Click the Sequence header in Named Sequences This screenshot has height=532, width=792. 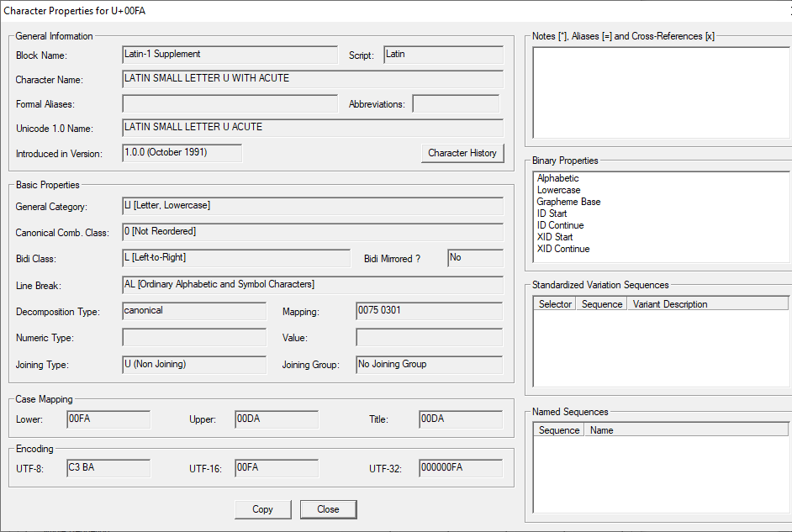click(x=559, y=430)
